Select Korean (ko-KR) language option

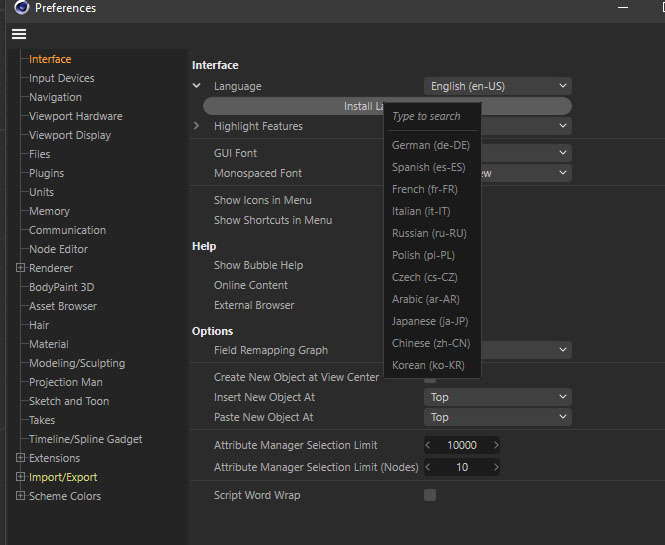pyautogui.click(x=430, y=365)
